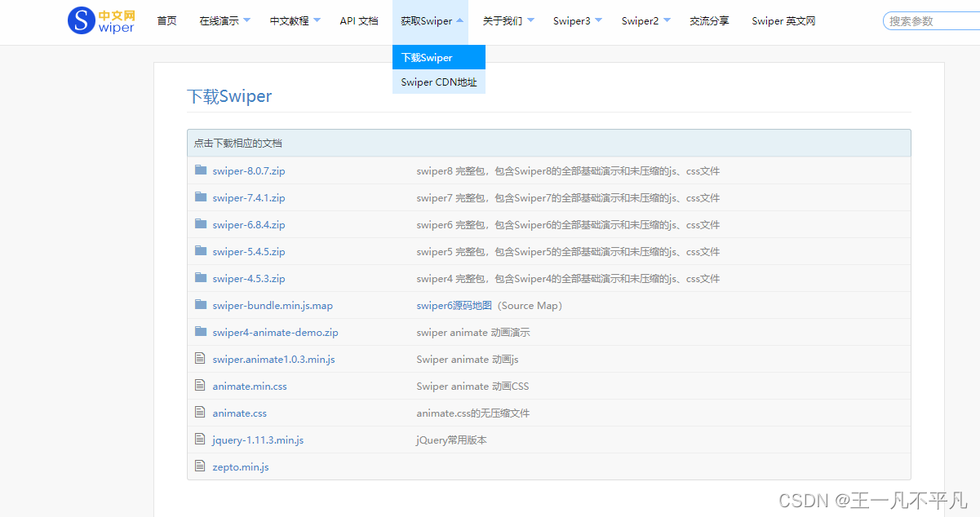Click file icon beside animate.css
Viewport: 980px width, 517px height.
(200, 412)
